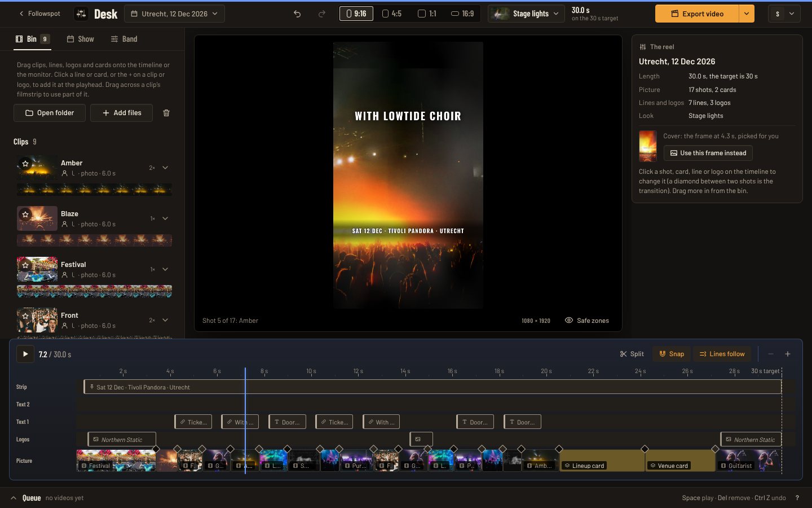Click the cover frame thumbnail

648,146
